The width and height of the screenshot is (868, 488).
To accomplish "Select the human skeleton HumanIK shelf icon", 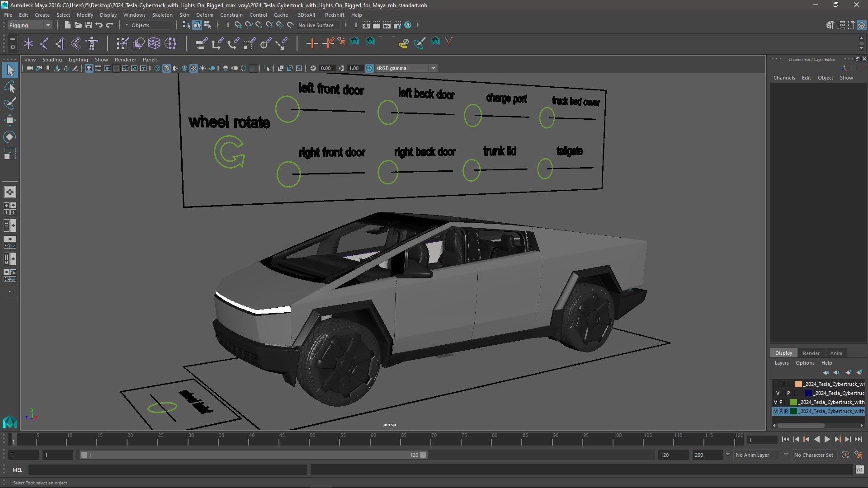I will (92, 43).
